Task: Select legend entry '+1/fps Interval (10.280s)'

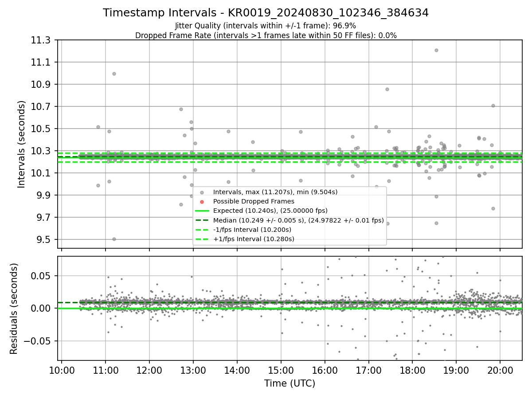Action: coord(254,239)
